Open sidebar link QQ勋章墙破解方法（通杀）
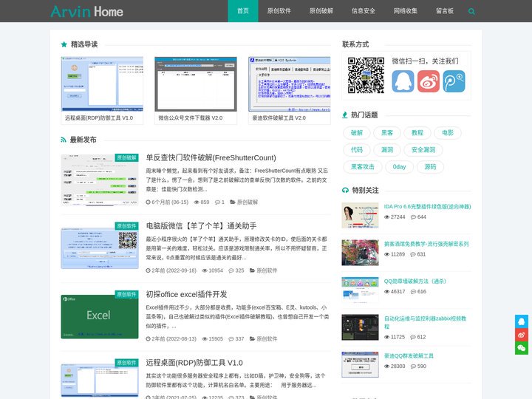 click(x=415, y=282)
